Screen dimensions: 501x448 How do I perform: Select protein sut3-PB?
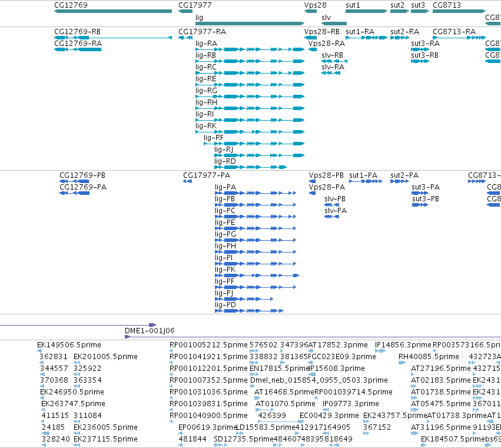click(420, 205)
